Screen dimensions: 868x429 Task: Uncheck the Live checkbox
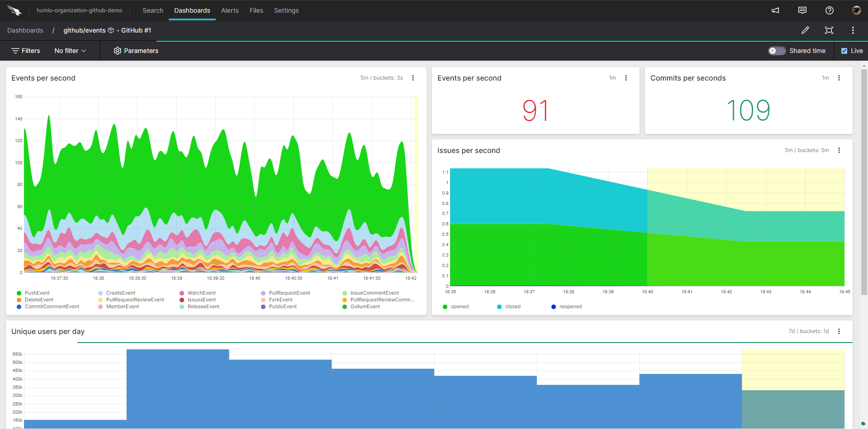844,51
